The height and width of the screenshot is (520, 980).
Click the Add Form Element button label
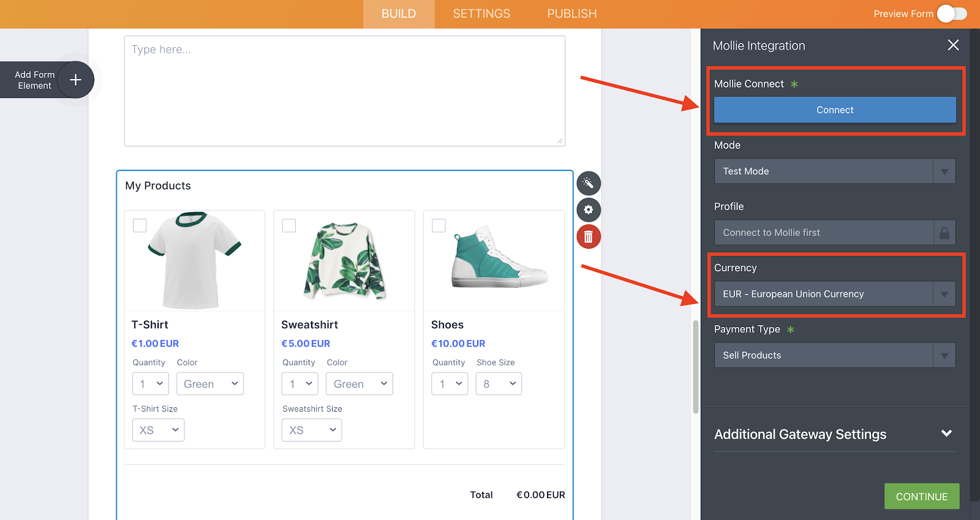point(35,80)
